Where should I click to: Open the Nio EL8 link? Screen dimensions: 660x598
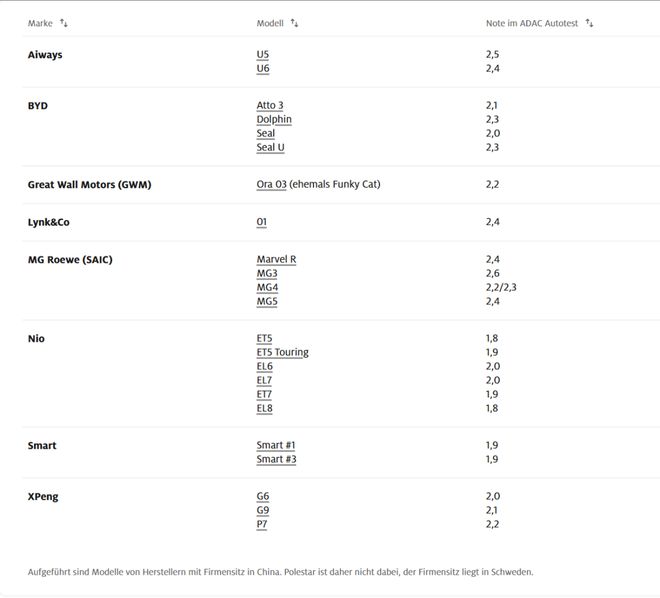264,408
